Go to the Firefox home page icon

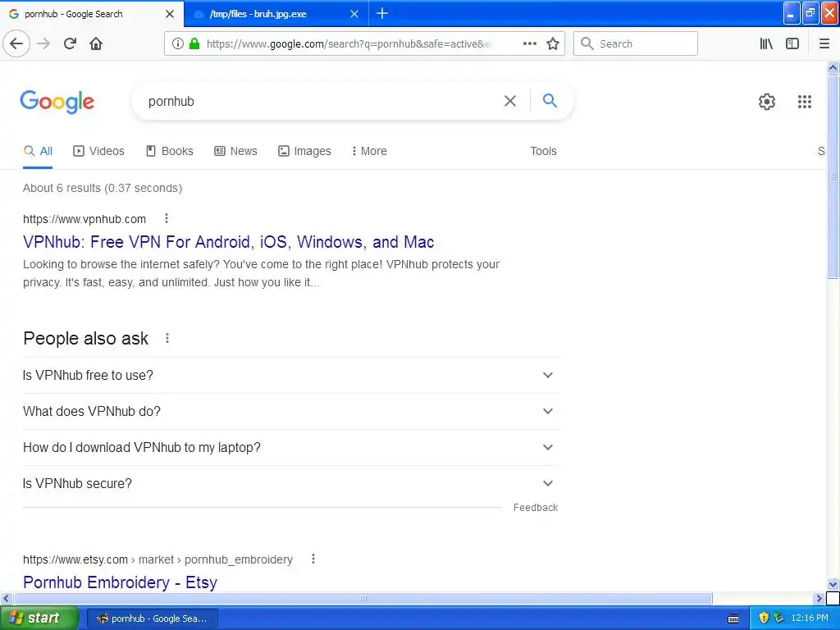point(96,44)
